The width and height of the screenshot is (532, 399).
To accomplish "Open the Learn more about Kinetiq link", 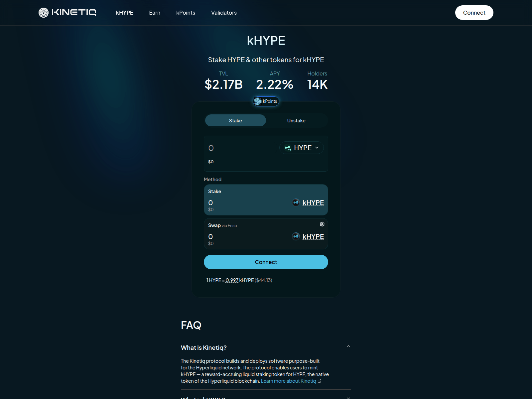I will click(288, 381).
